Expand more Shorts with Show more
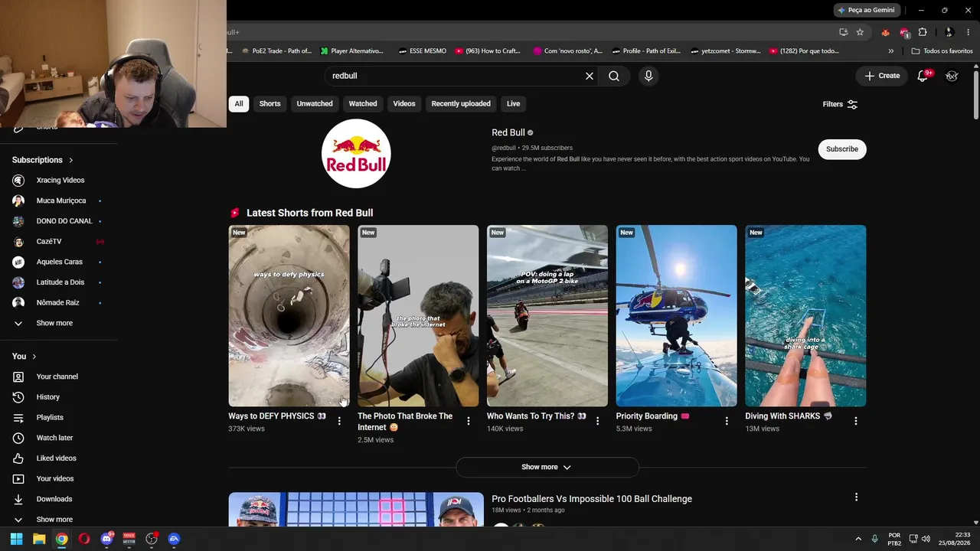Image resolution: width=980 pixels, height=551 pixels. (x=547, y=467)
